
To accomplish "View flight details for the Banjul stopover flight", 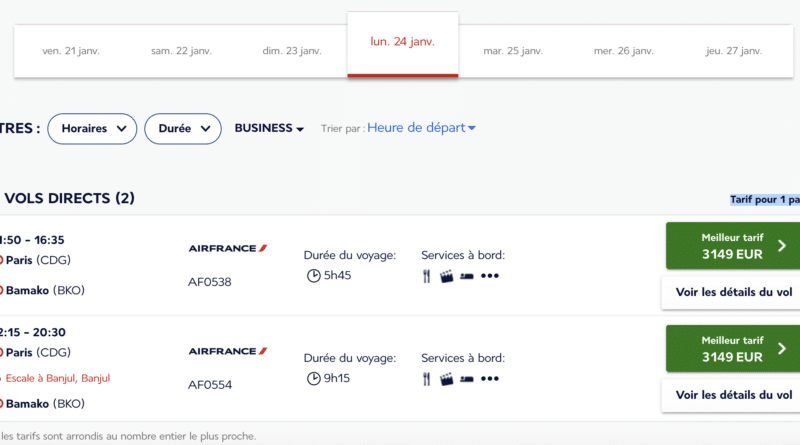I will tap(733, 395).
